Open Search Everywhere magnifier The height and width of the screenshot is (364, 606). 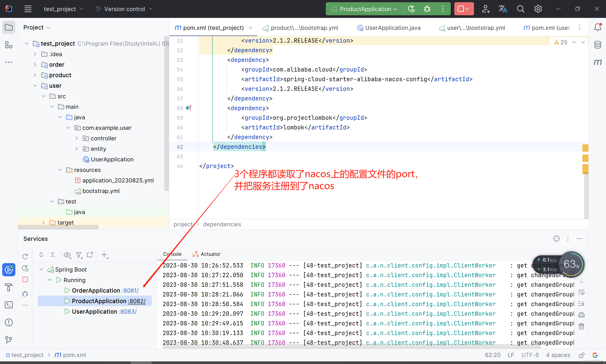(520, 9)
